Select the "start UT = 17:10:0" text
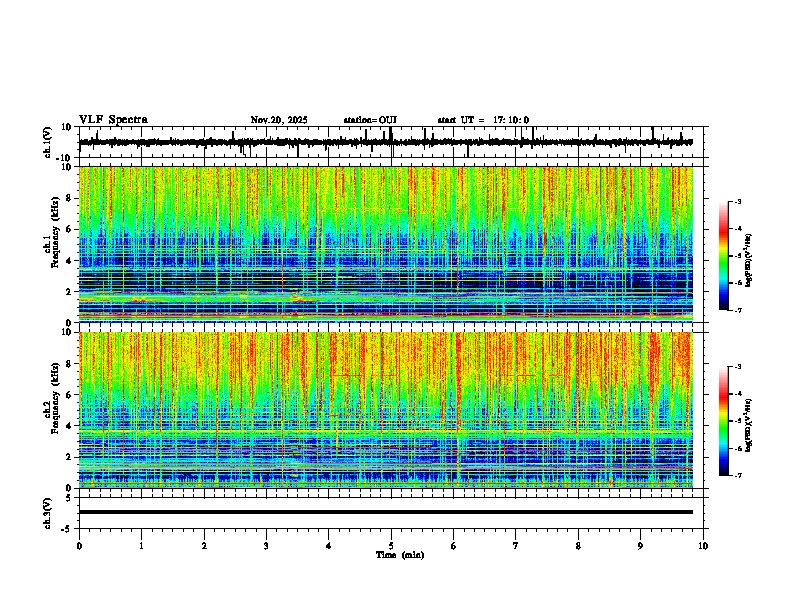The height and width of the screenshot is (612, 792). coord(483,120)
